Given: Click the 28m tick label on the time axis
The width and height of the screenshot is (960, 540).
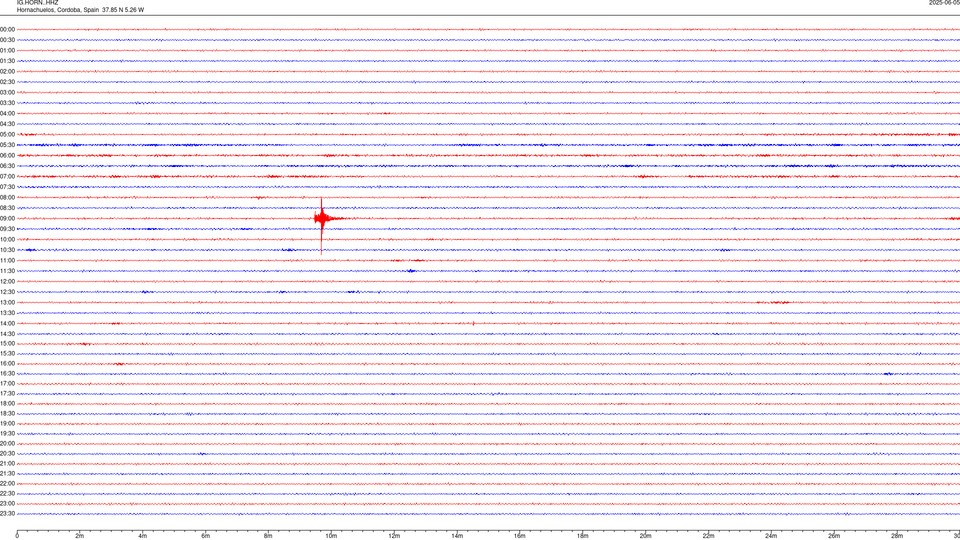Looking at the screenshot, I should point(897,536).
